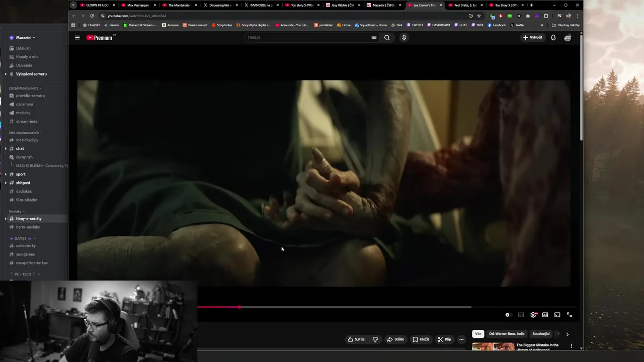Bookmark this page with star icon
The image size is (644, 362).
[478, 16]
